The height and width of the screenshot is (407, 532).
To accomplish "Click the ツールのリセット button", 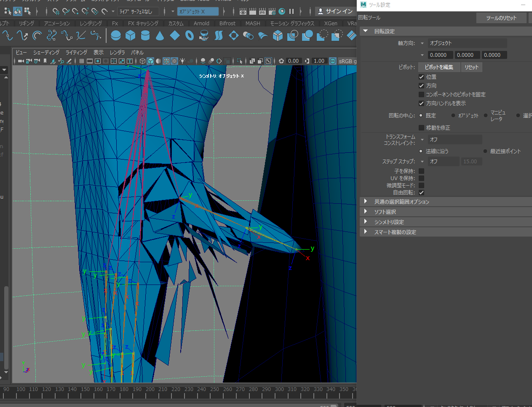I will pos(501,18).
